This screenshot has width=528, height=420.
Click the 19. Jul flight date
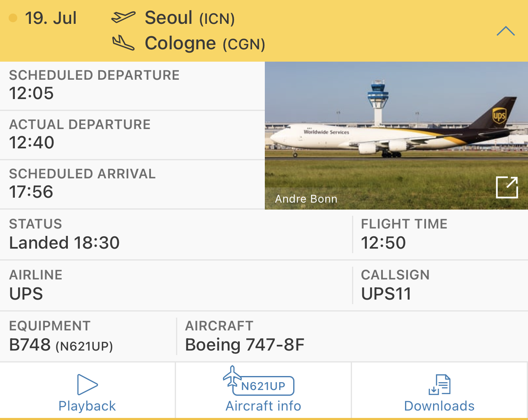click(x=51, y=18)
